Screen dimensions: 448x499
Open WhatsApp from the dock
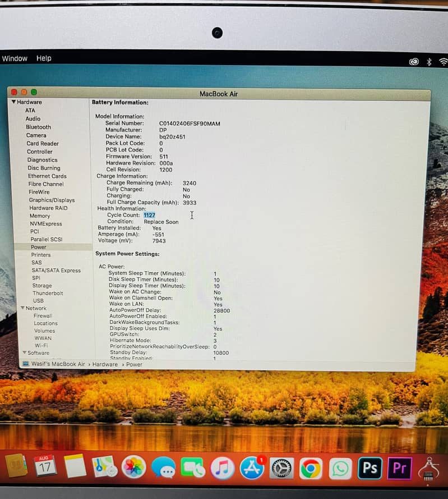340,468
